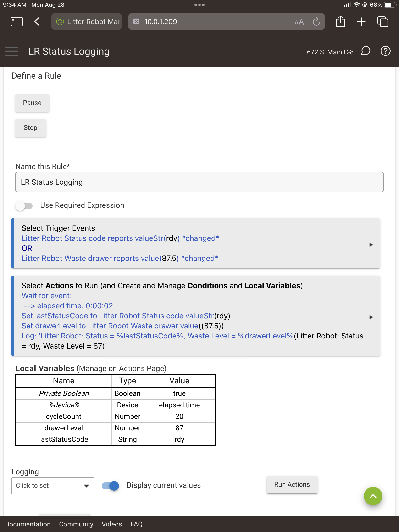Show all tabs overview icon
Screen dimensions: 399x532
[x=383, y=22]
